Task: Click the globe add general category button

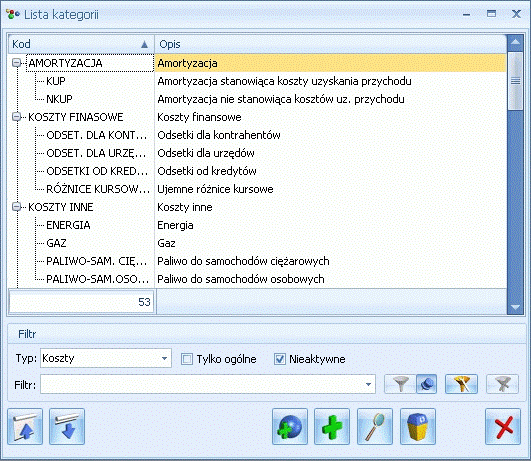Action: [290, 427]
